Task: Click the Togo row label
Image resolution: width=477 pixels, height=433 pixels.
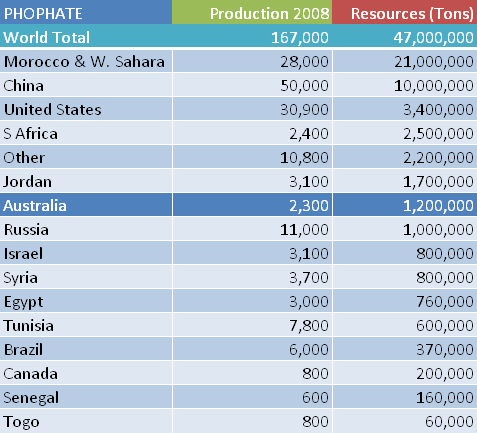Action: click(x=21, y=422)
